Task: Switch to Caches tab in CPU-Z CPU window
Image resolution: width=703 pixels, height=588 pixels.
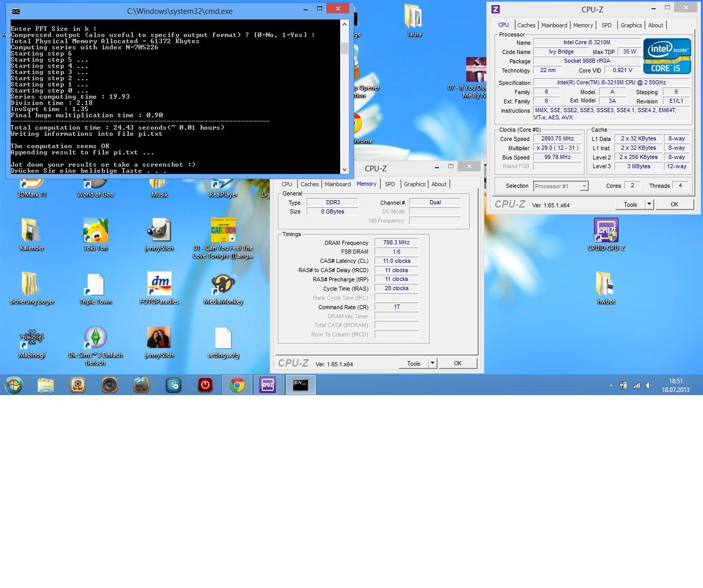Action: coord(526,25)
